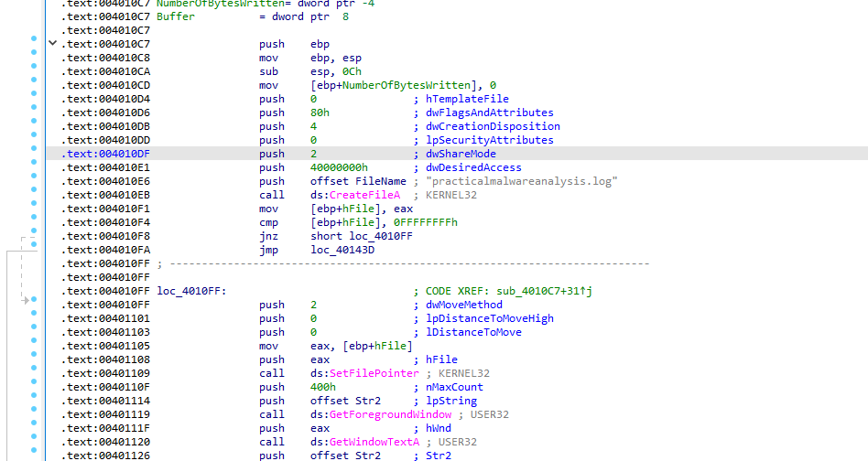Screen dimensions: 868x461
Task: Click the KERNEL32 comment after CreateFileA
Action: pyautogui.click(x=451, y=195)
